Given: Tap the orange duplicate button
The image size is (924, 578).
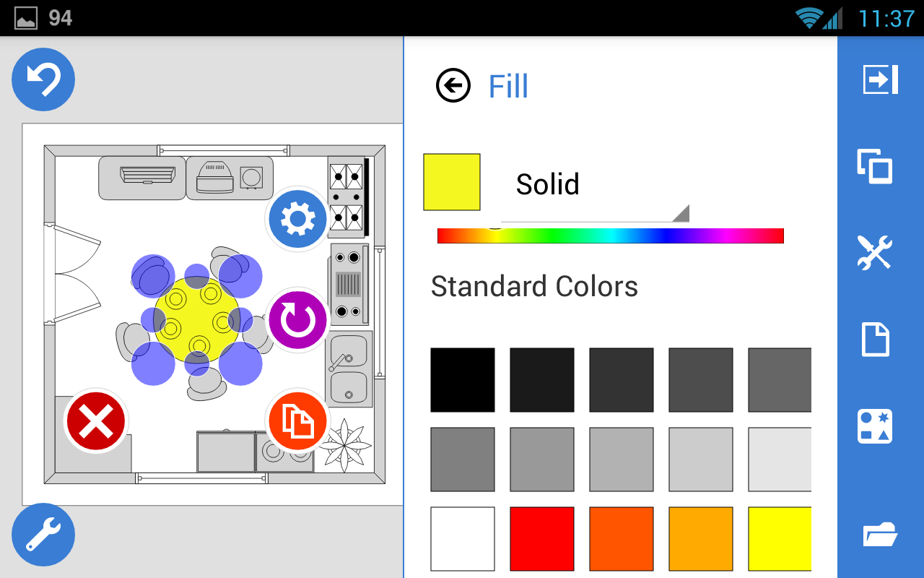Looking at the screenshot, I should pos(297,421).
